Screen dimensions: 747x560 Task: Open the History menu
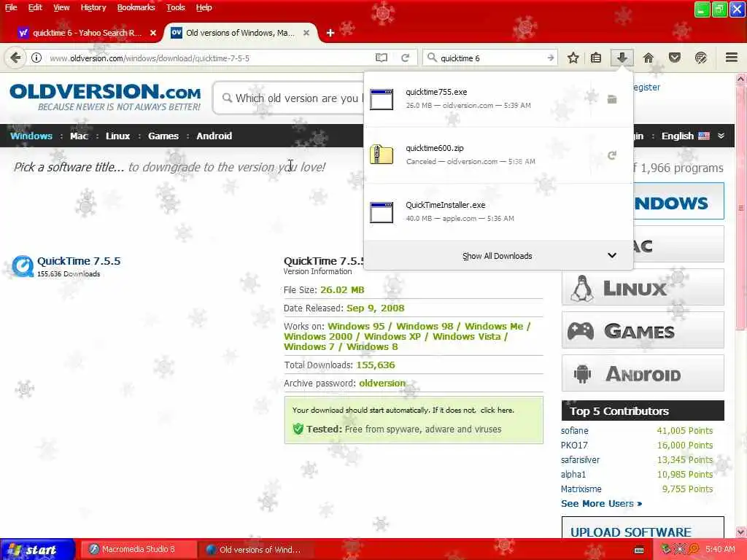coord(93,7)
